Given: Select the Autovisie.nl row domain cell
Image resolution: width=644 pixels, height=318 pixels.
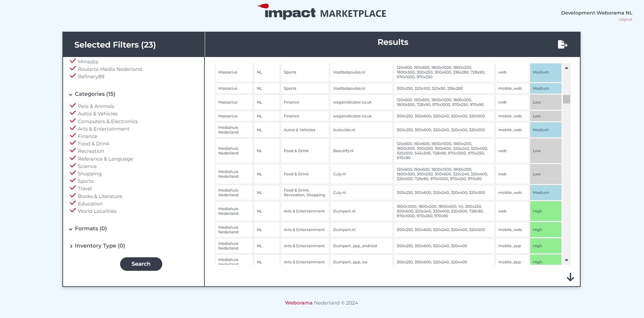Looking at the screenshot, I should pyautogui.click(x=361, y=130).
